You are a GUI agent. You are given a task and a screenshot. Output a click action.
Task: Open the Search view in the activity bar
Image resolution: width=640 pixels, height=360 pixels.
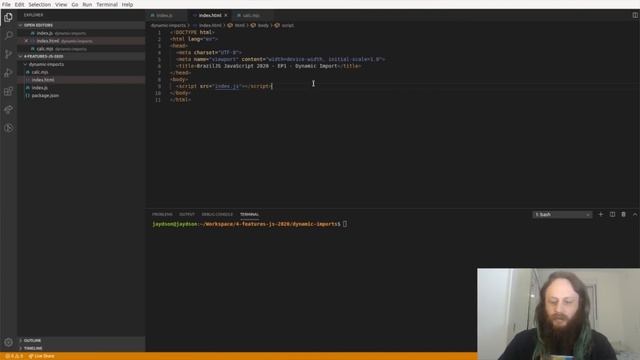tap(8, 36)
